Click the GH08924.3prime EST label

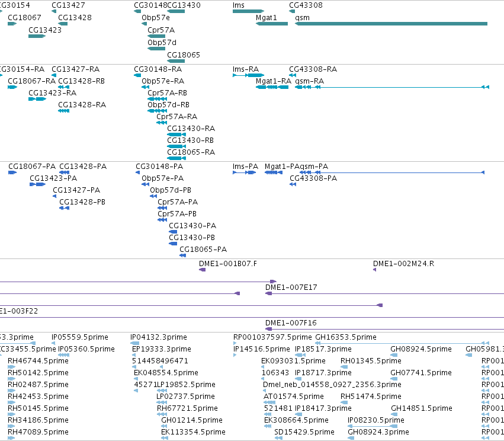378,432
